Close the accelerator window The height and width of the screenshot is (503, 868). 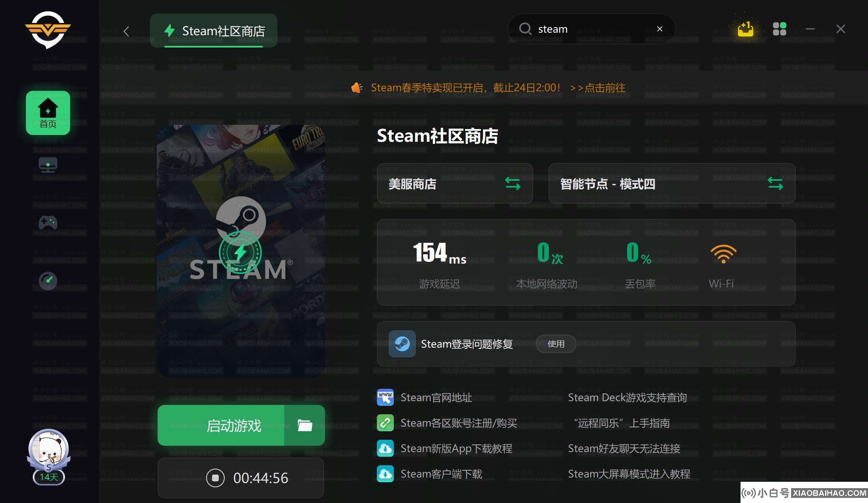click(x=840, y=29)
